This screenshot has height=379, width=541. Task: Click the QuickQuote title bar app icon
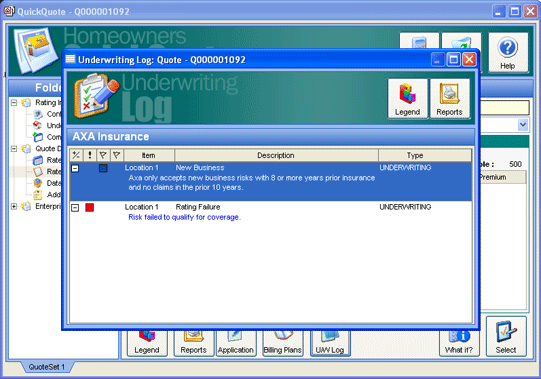click(9, 11)
